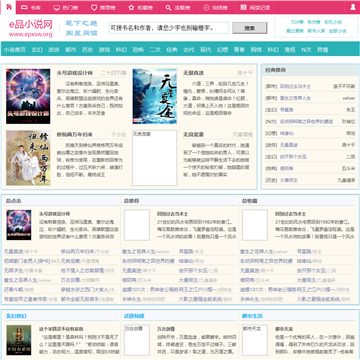The image size is (360, 360).
Task: Select the 言情 category in the teal bar
Action: pyautogui.click(x=323, y=50)
